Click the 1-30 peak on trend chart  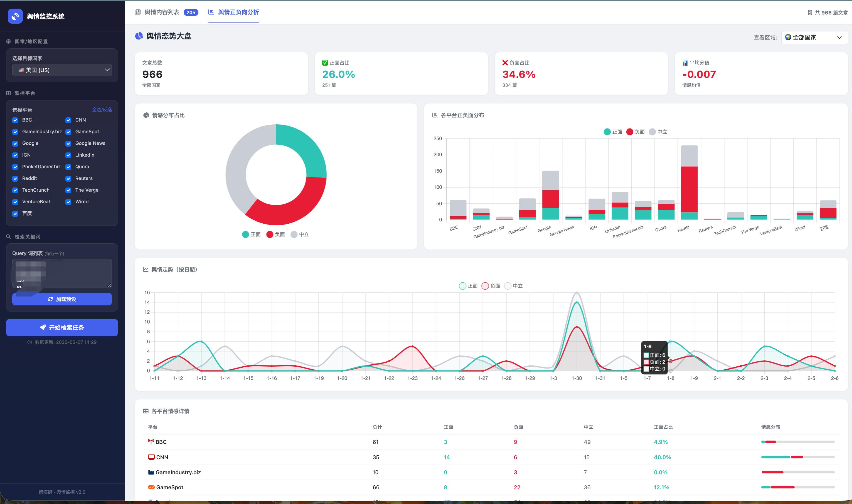coord(577,292)
